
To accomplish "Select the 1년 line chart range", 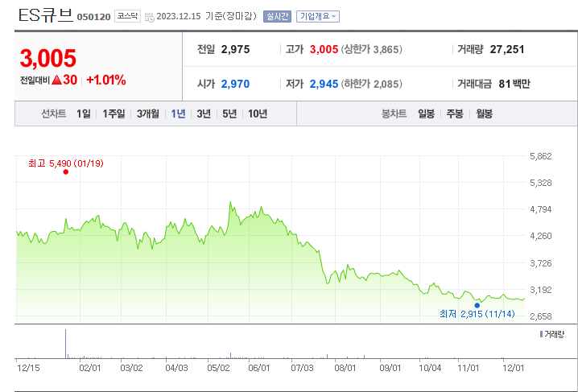I will [179, 113].
